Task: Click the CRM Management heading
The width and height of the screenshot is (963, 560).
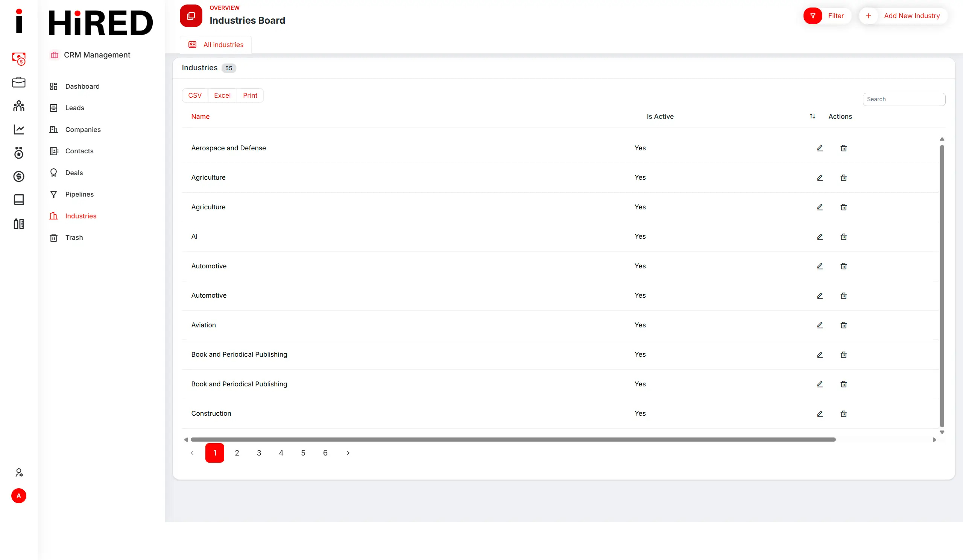Action: coord(97,55)
